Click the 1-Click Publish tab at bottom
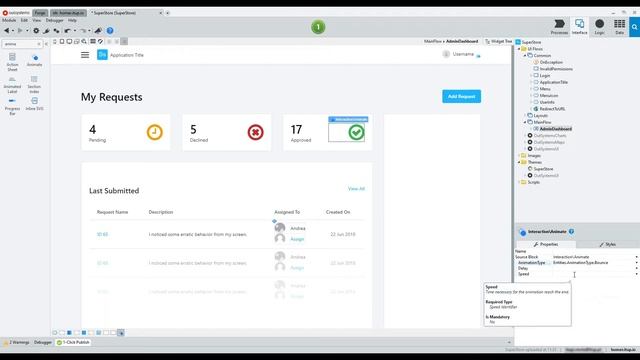Image resolution: width=640 pixels, height=360 pixels. pos(73,342)
